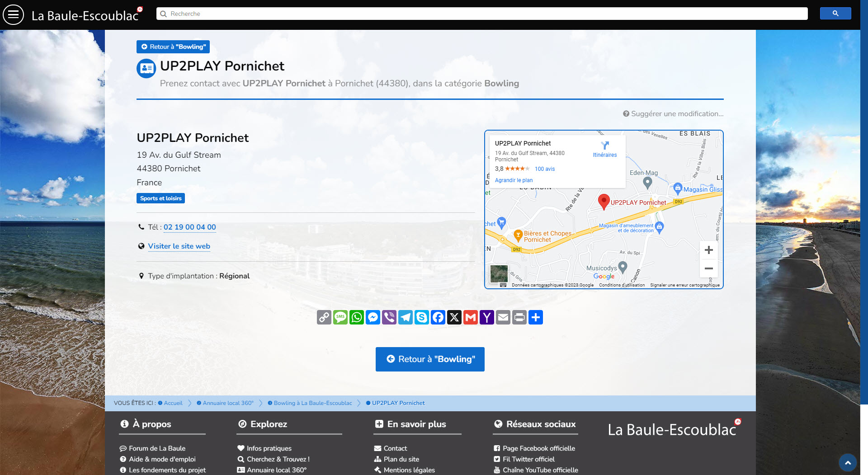The width and height of the screenshot is (868, 475).
Task: Click the blue search magnifier button
Action: point(835,14)
